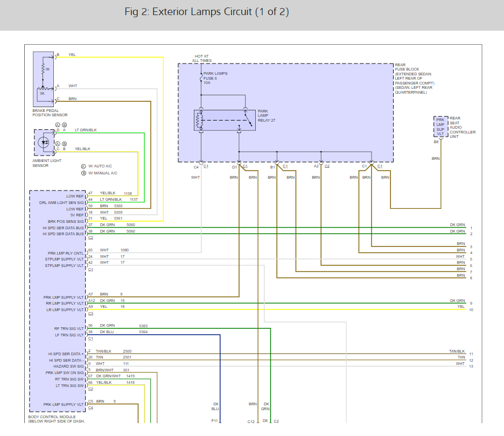Click the HOT AT ALL TIMES label

(x=202, y=58)
